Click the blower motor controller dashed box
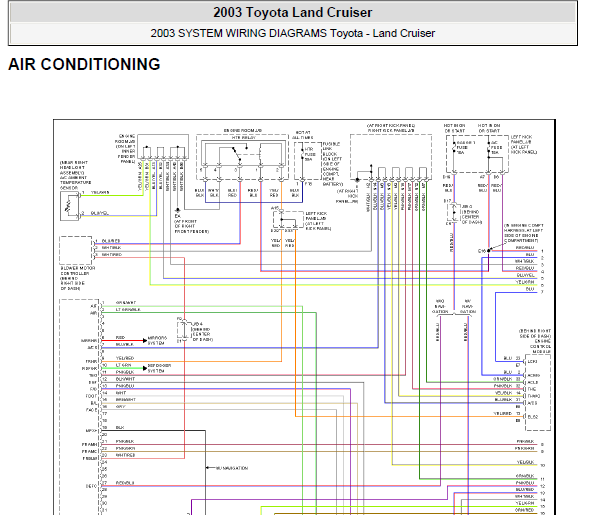 pos(76,250)
